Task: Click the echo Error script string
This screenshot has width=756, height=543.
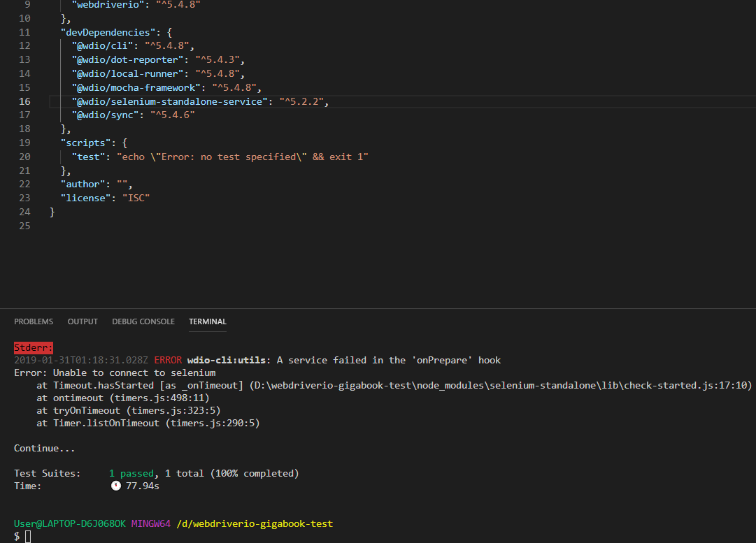Action: coord(243,157)
